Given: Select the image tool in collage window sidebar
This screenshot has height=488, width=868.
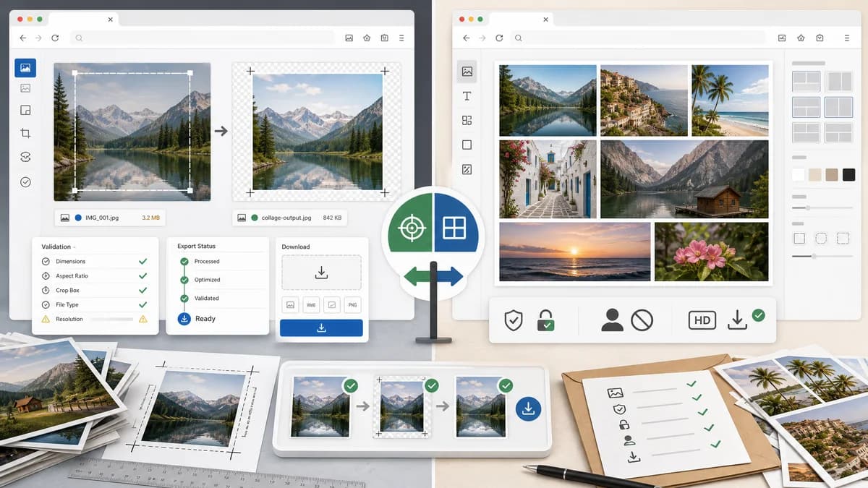Looking at the screenshot, I should (x=467, y=72).
